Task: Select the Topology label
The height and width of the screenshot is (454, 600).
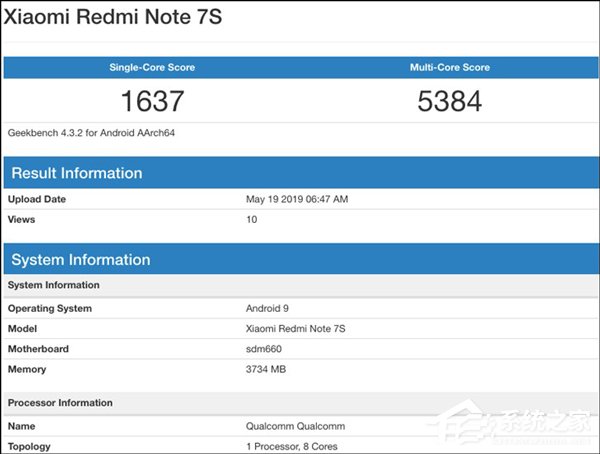Action: [x=29, y=446]
